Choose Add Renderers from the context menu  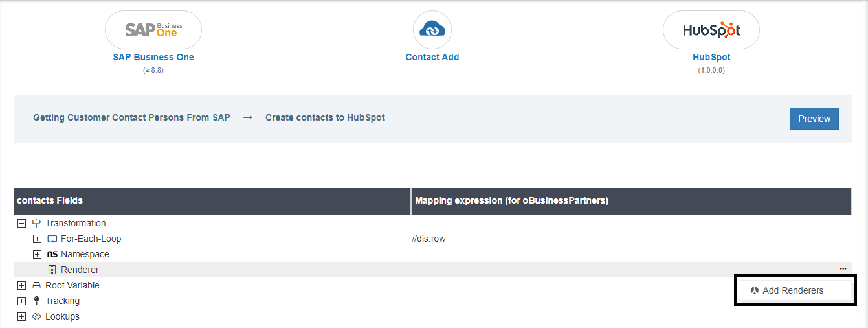point(793,290)
